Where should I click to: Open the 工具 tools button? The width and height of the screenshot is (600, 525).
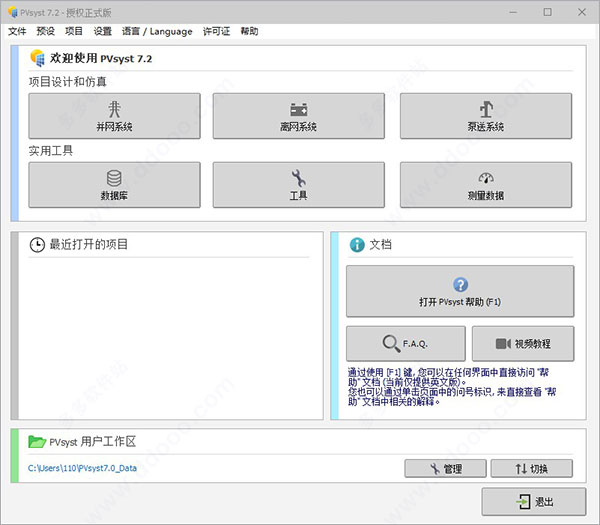point(298,185)
